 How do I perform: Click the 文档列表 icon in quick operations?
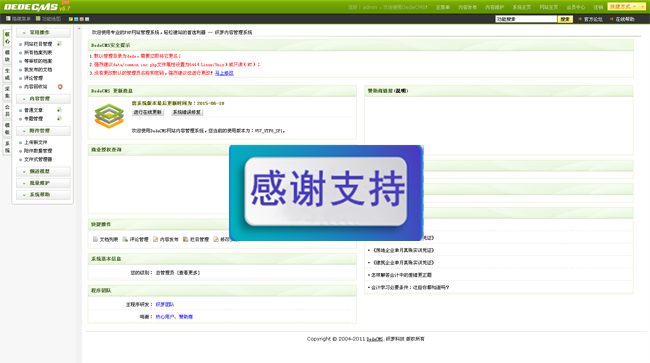point(95,239)
